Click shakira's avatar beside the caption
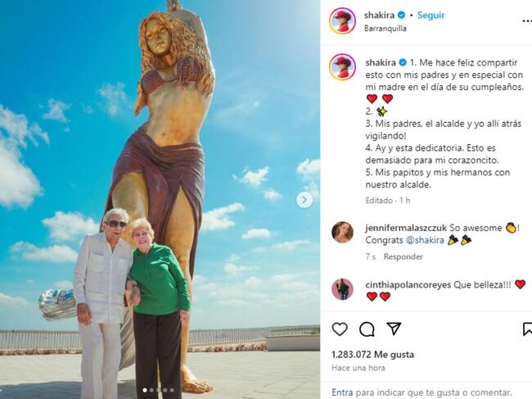Image resolution: width=532 pixels, height=399 pixels. [342, 66]
